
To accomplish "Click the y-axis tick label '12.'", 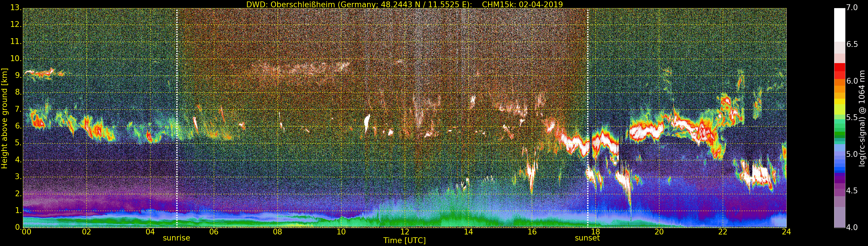I will pos(16,25).
